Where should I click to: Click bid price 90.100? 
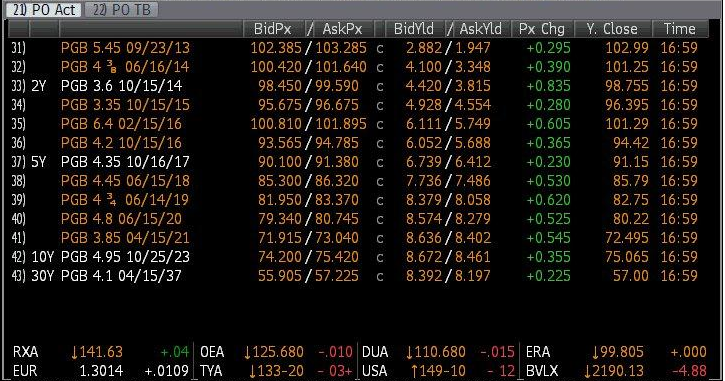tap(280, 161)
